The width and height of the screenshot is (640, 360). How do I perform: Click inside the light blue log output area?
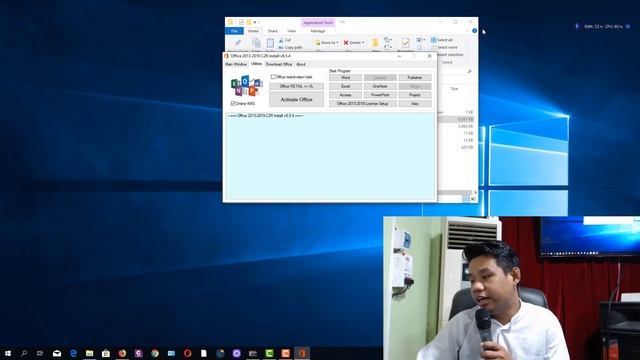pyautogui.click(x=330, y=156)
